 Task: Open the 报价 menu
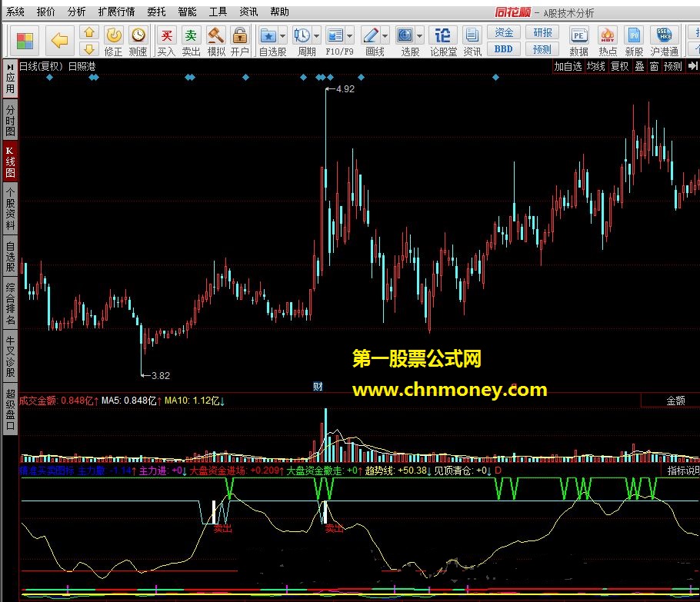coord(46,12)
